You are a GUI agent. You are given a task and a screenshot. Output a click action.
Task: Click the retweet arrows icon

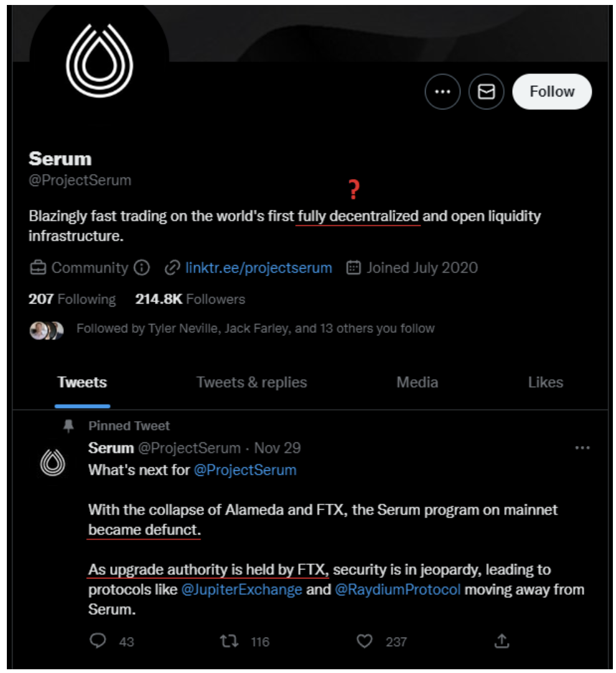click(230, 641)
